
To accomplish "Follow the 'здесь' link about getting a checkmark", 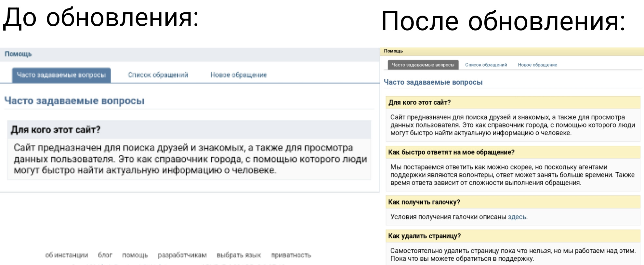I will (517, 217).
